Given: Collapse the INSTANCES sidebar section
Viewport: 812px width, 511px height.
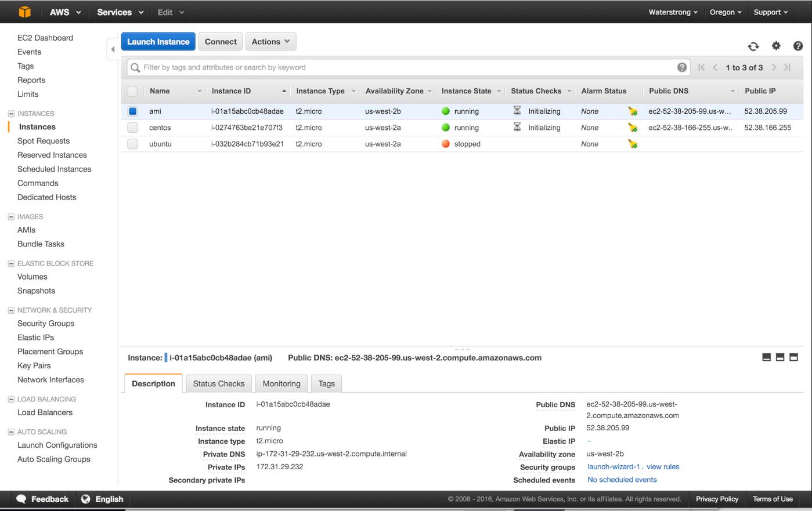Looking at the screenshot, I should tap(11, 114).
